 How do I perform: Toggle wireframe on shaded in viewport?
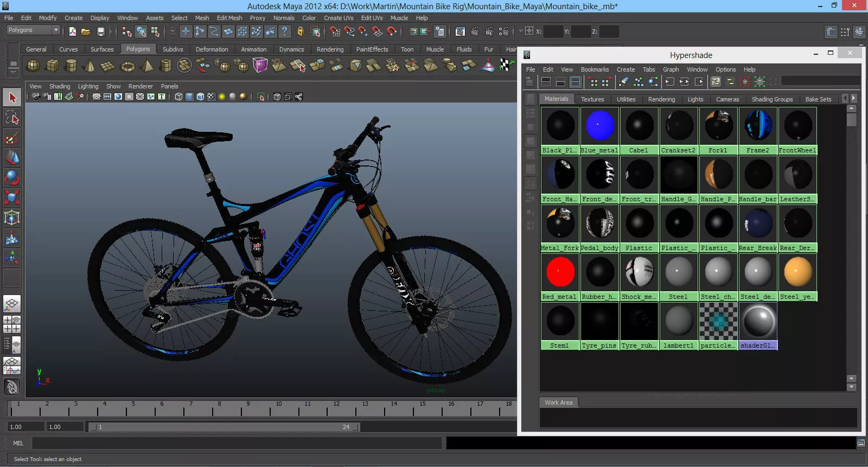(x=200, y=97)
